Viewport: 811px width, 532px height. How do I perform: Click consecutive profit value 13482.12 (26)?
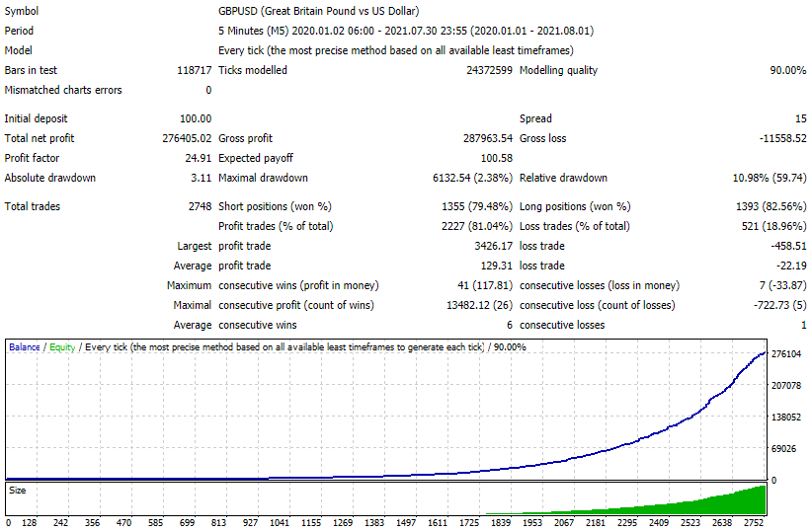click(x=479, y=305)
